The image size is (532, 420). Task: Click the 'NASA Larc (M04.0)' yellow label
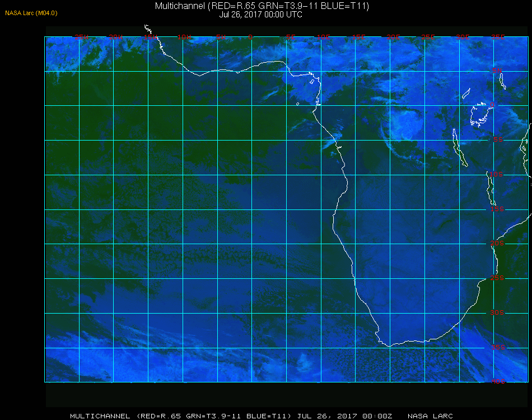click(x=31, y=13)
